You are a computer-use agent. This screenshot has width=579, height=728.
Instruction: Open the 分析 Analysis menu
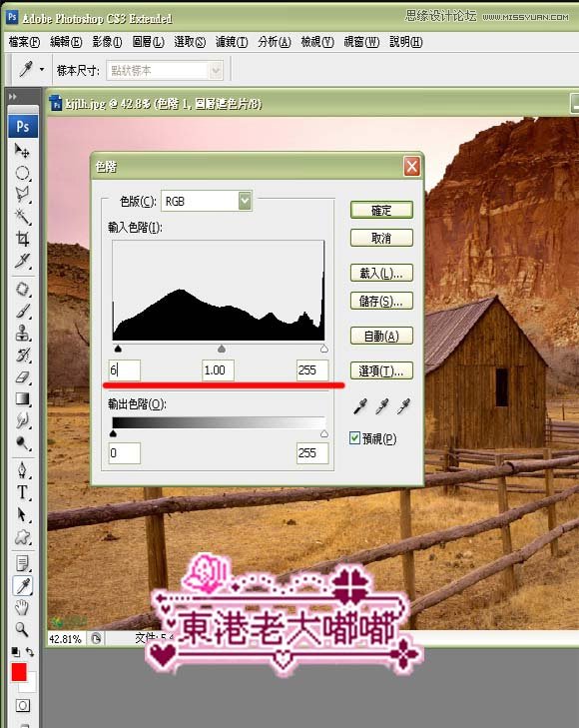(275, 42)
